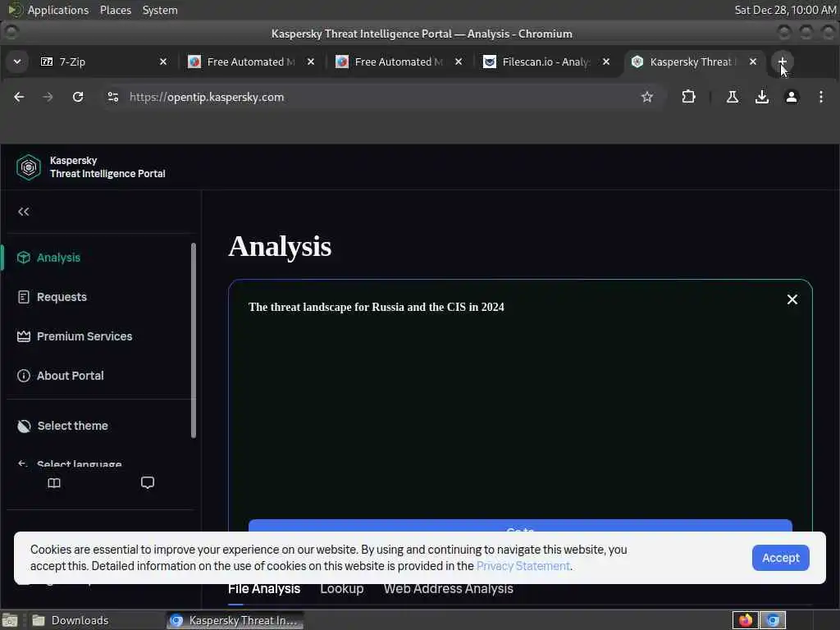Click the clock in top panel
This screenshot has height=630, width=840.
[x=784, y=10]
